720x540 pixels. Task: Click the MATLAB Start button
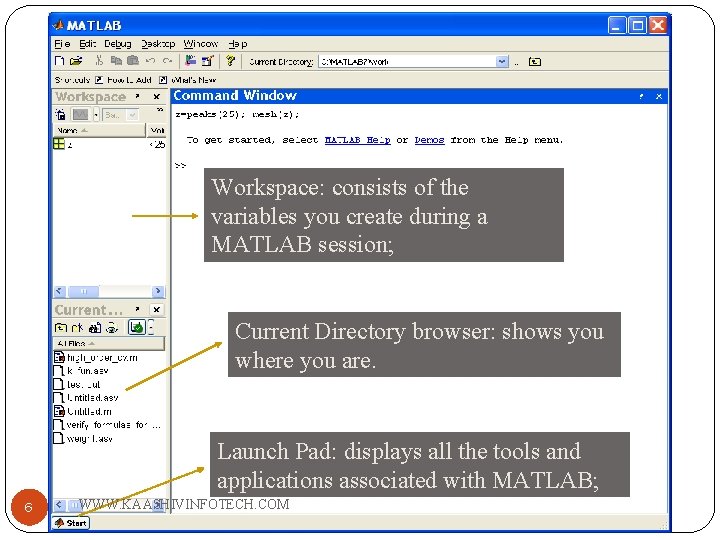click(71, 523)
